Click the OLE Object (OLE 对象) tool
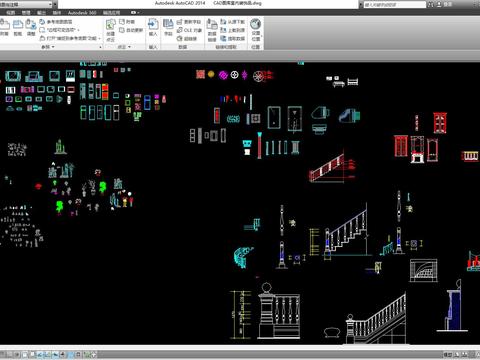This screenshot has width=480, height=360. 189,30
